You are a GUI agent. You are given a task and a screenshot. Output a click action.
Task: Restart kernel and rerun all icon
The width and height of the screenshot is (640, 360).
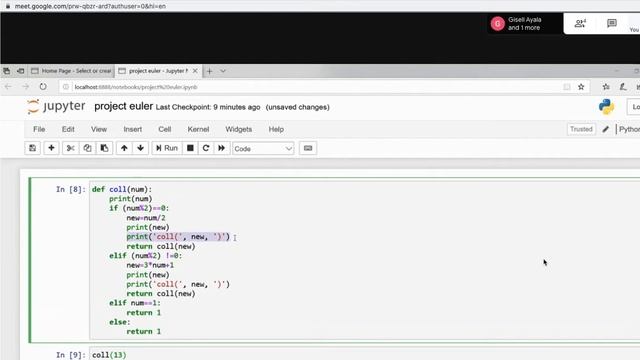221,148
